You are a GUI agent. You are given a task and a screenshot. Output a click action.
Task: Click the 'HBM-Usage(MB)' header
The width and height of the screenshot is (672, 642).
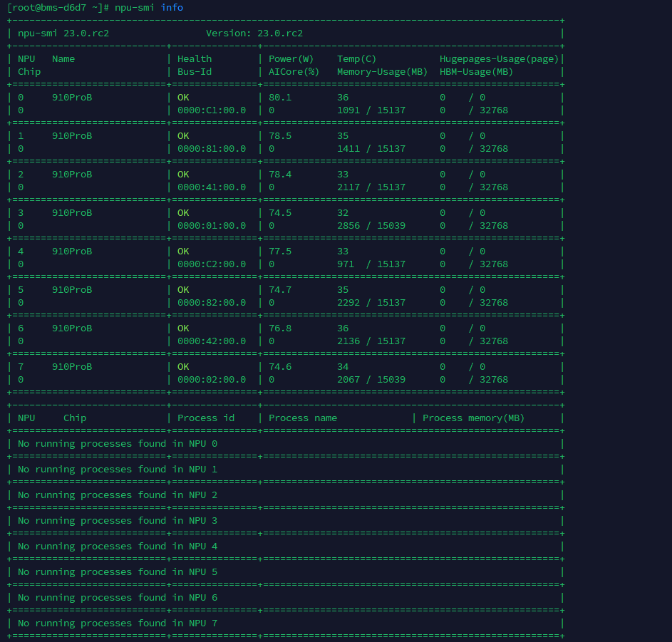(476, 72)
